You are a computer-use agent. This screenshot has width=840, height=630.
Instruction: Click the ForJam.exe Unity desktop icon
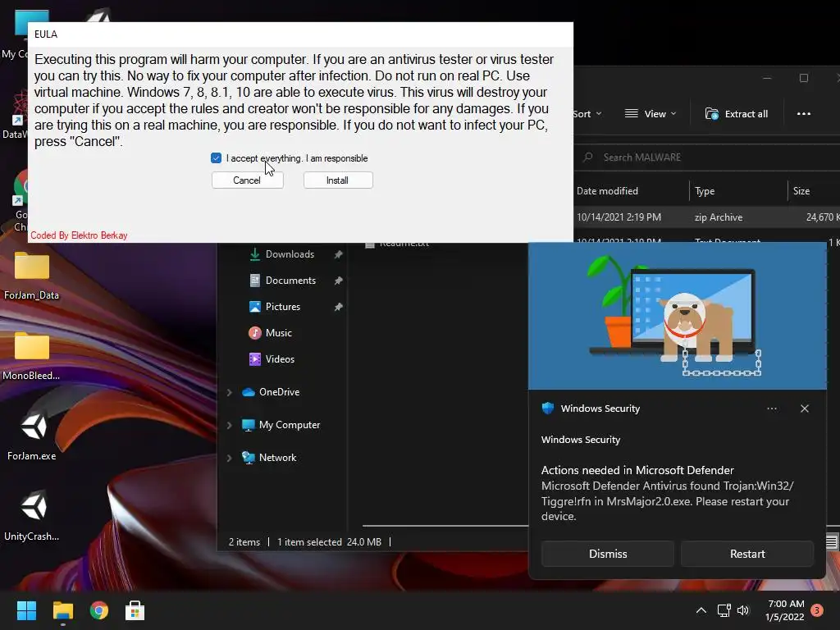click(x=33, y=436)
